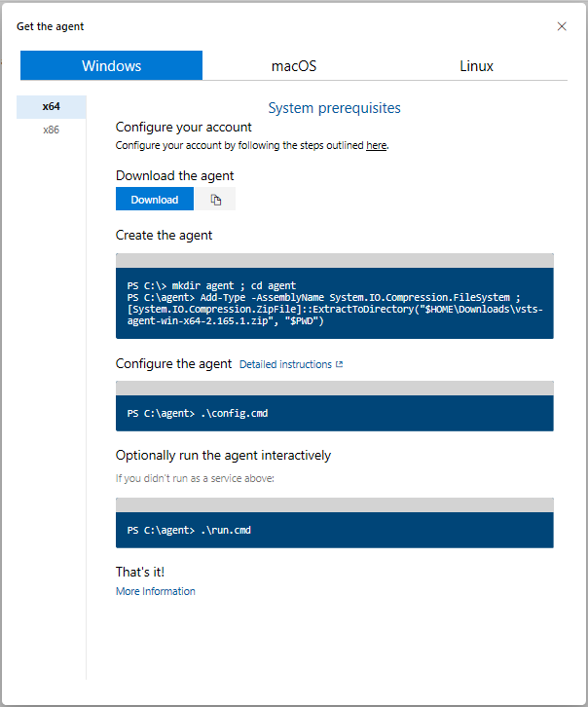Click the 'Optionally run the agent interactively' heading
Screen dimensions: 588x707
[x=223, y=455]
